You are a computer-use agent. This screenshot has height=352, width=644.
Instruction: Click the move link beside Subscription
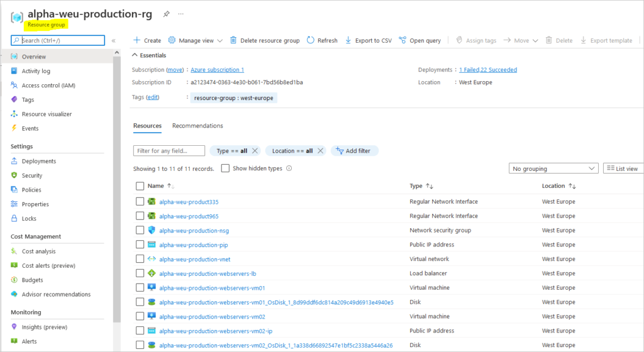(x=175, y=70)
